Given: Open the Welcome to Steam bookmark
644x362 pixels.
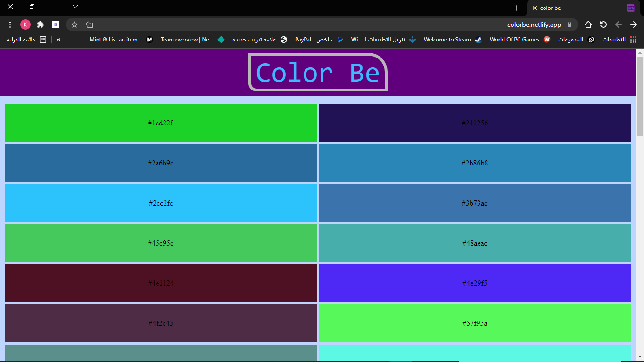Looking at the screenshot, I should [453, 40].
